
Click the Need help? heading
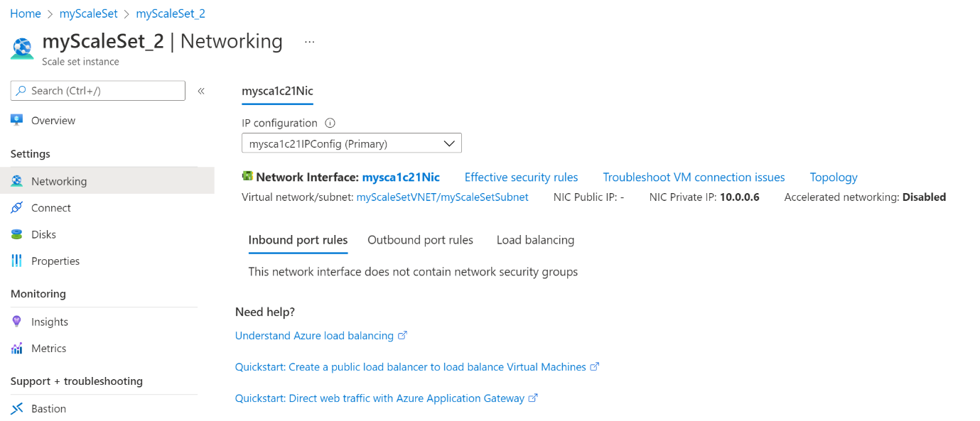click(x=265, y=312)
